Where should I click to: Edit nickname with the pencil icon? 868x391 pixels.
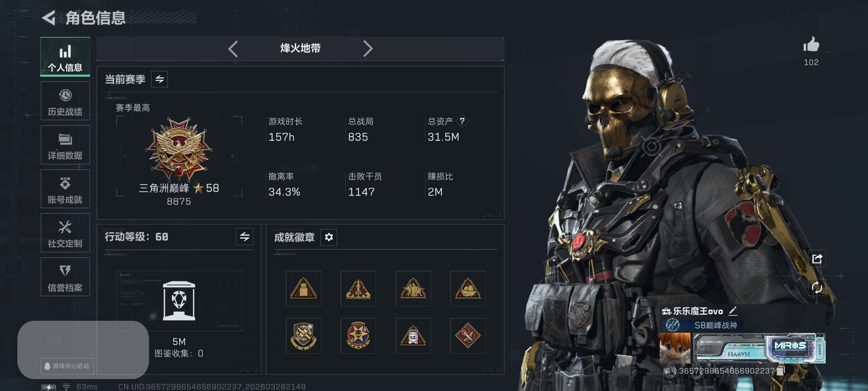pyautogui.click(x=733, y=311)
